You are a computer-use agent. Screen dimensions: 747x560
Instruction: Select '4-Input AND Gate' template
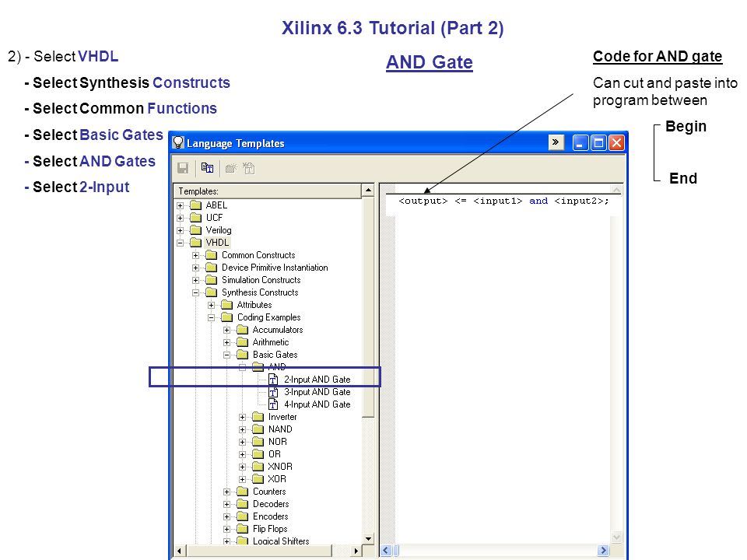(x=317, y=404)
